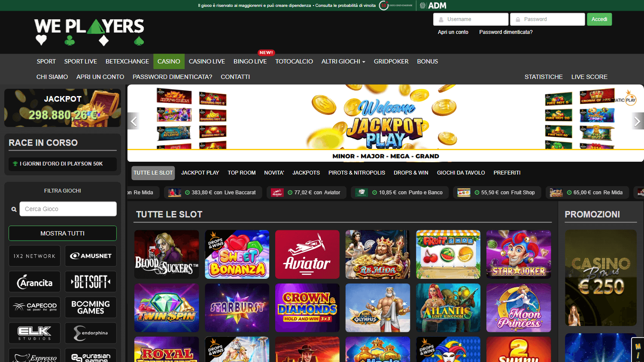This screenshot has height=362, width=644.
Task: Click Password dimenticata? link under login
Action: click(506, 32)
